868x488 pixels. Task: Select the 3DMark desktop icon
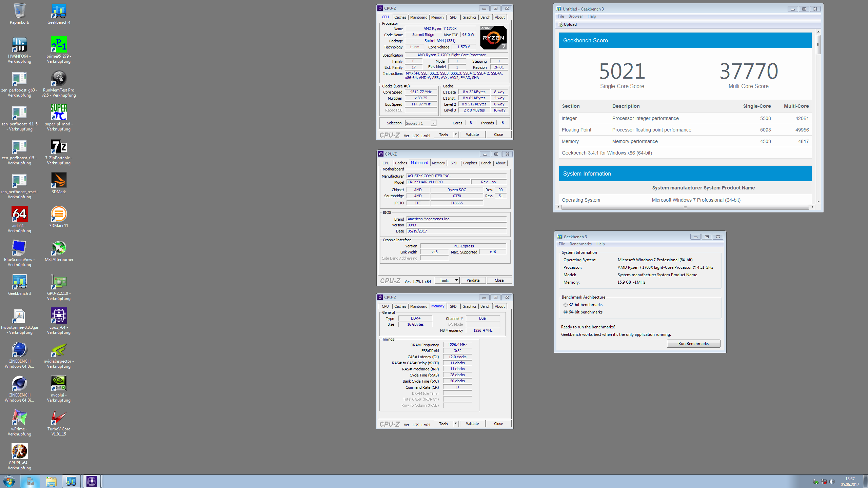tap(59, 183)
